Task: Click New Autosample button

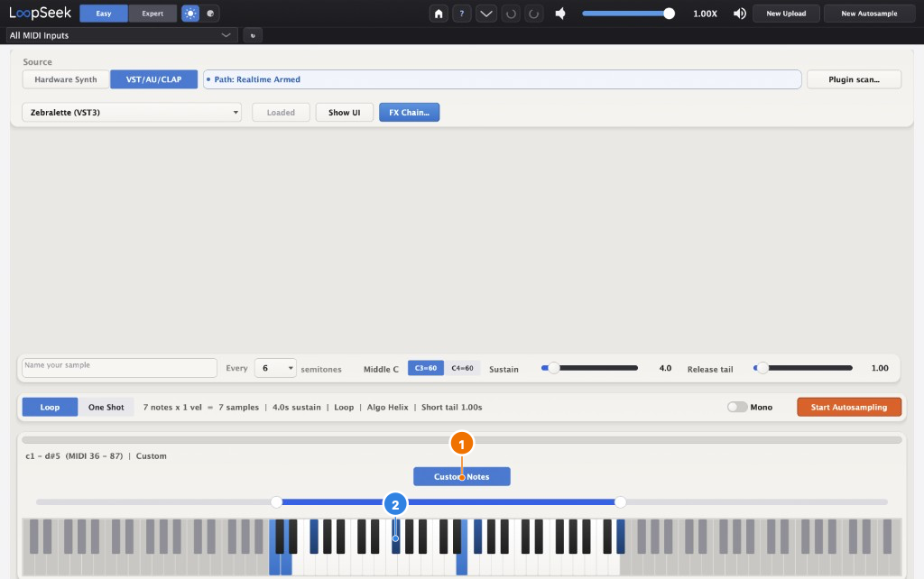Action: coord(869,14)
